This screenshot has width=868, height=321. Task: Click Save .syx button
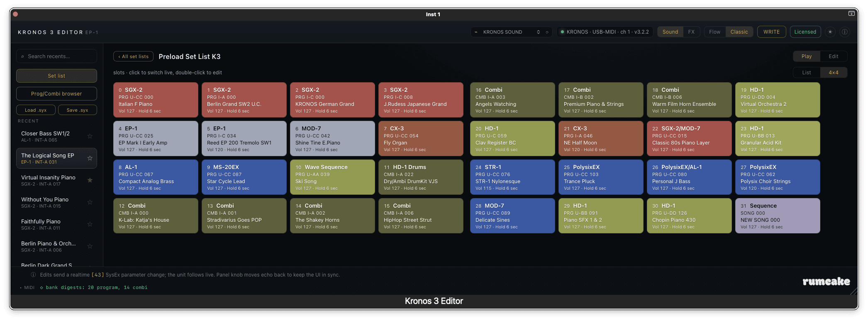tap(78, 110)
